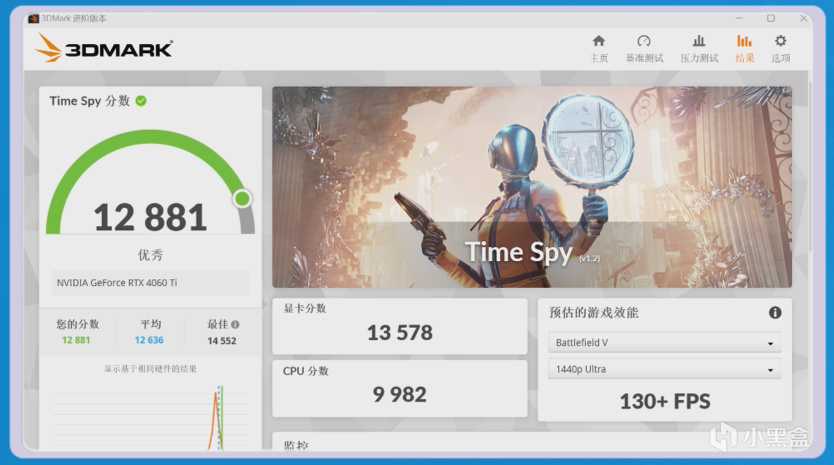Screen dimensions: 834x465
Task: Open the Options (选项) gear tab
Action: (x=780, y=48)
